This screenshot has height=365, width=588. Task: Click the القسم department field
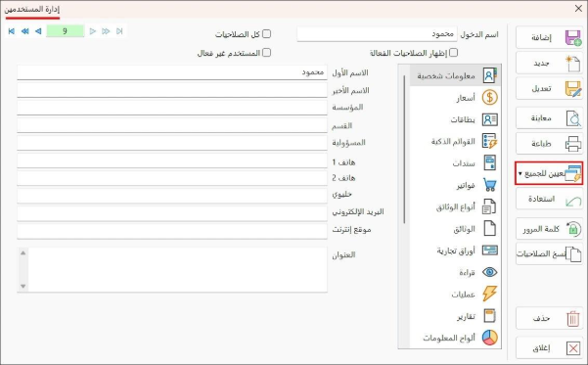click(x=172, y=125)
